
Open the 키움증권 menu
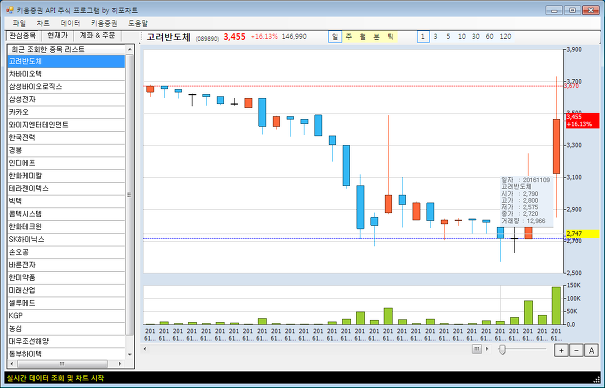104,23
